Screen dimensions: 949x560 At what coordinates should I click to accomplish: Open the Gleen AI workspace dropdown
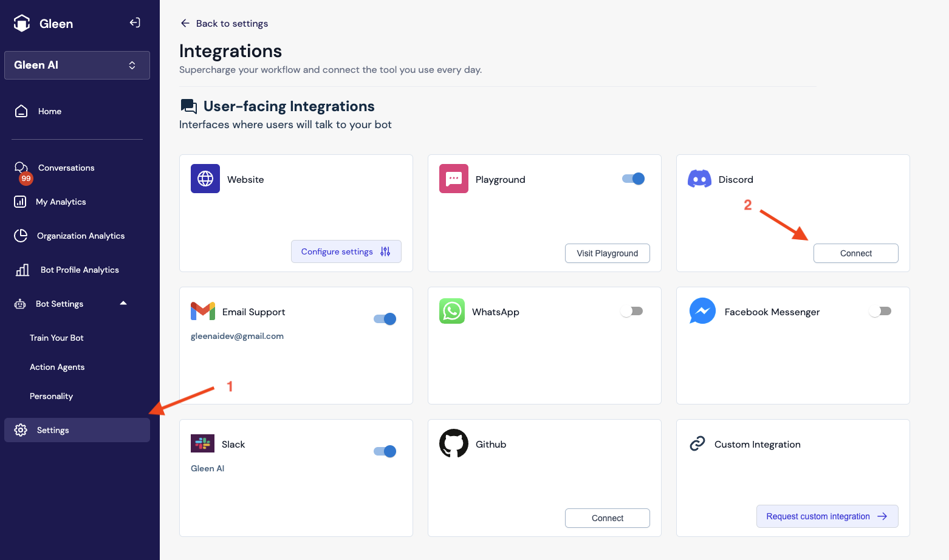(x=77, y=65)
